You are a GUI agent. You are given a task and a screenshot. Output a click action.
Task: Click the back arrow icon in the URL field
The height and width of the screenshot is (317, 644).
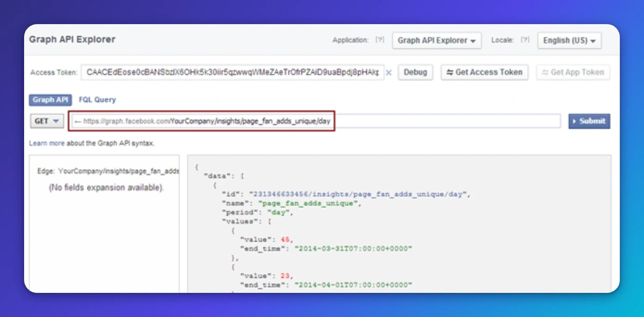coord(78,121)
